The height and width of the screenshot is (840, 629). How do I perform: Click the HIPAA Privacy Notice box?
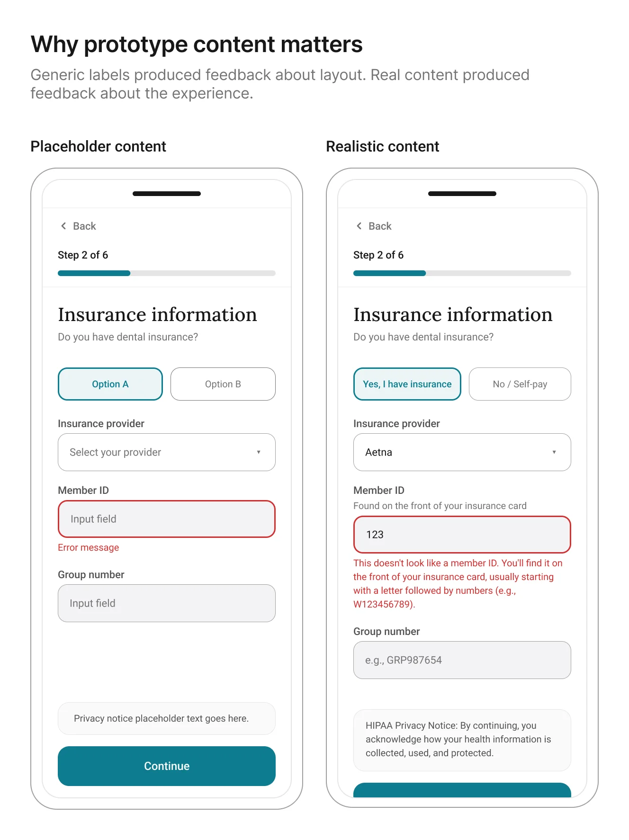[x=462, y=740]
